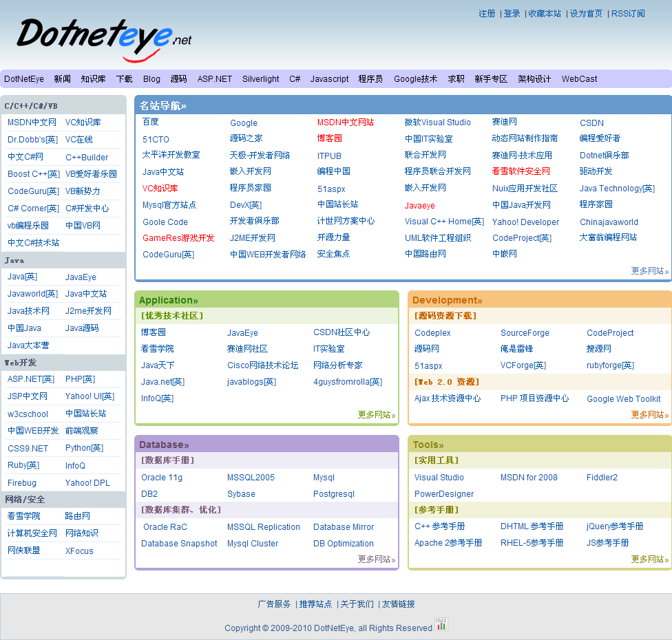The width and height of the screenshot is (672, 640).
Task: Click 51CTO link
Action: [x=156, y=140]
